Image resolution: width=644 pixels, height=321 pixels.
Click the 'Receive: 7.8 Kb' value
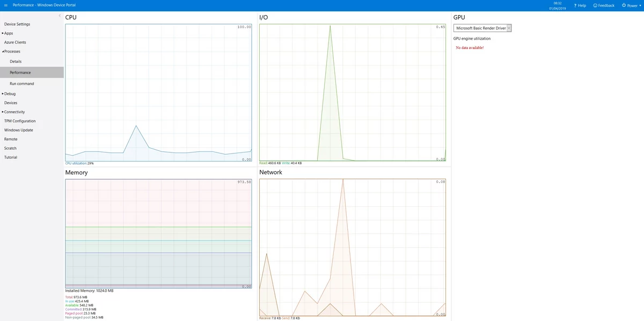269,318
